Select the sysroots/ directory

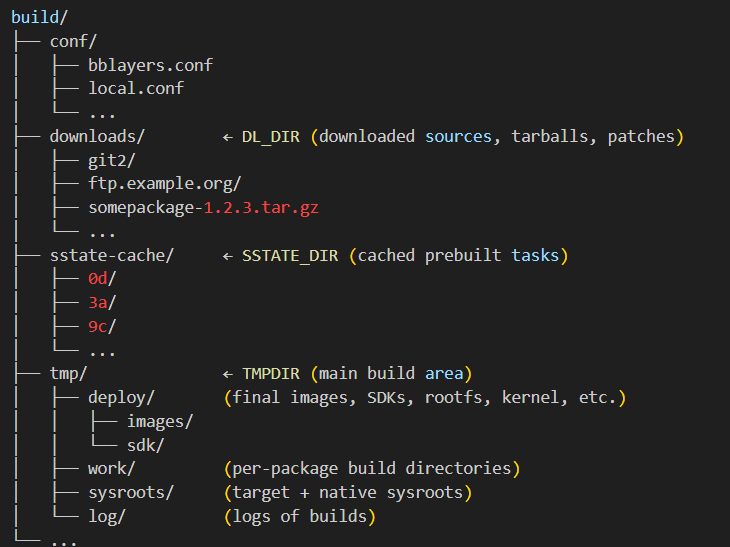pyautogui.click(x=131, y=493)
